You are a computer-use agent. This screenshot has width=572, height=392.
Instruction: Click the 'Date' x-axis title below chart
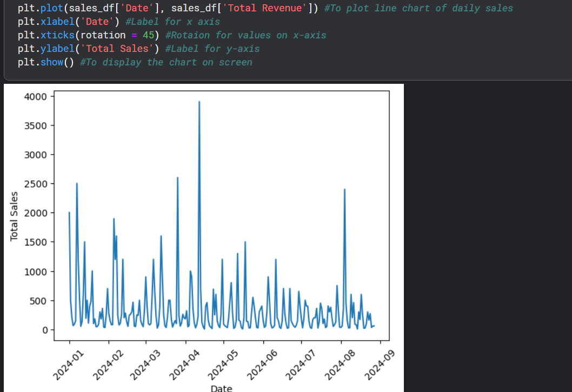point(222,388)
